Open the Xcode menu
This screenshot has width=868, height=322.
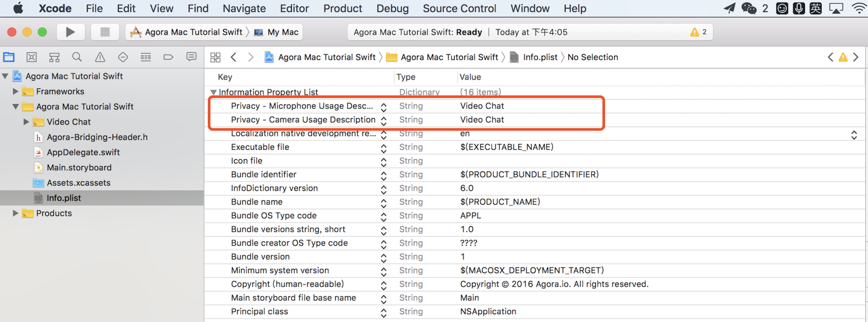coord(55,8)
